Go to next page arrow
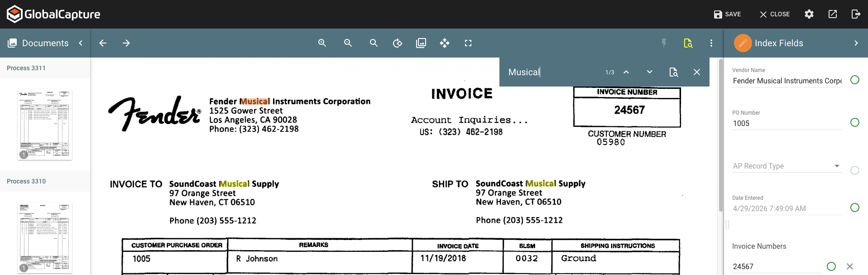Screen dimensions: 868x275 click(x=126, y=43)
